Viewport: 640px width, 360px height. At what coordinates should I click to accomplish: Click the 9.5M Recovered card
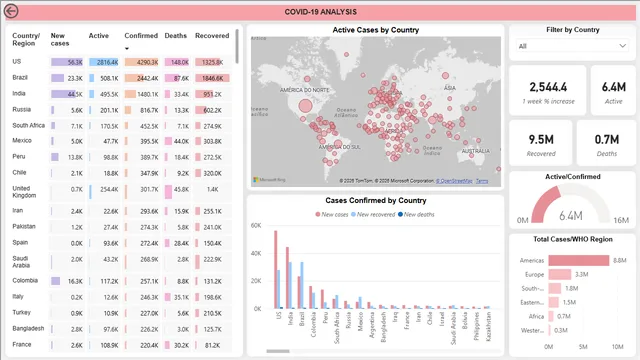coord(541,143)
